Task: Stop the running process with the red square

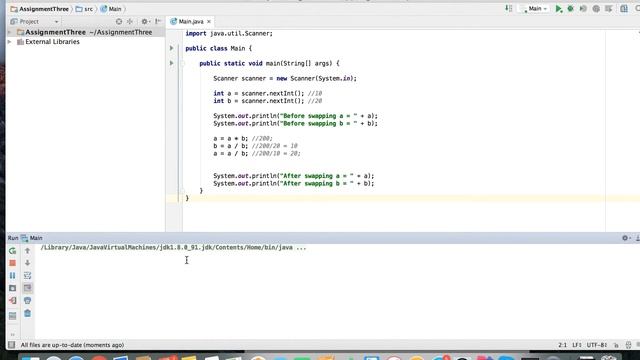Action: (x=13, y=263)
